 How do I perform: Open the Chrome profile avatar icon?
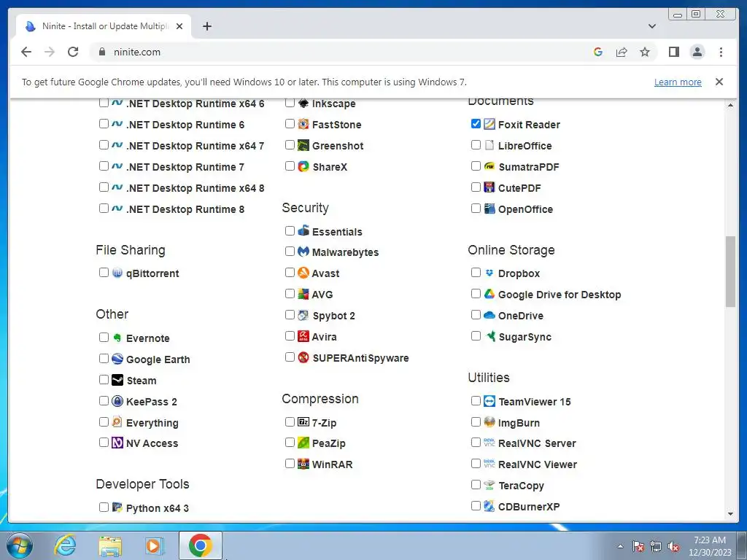(697, 52)
